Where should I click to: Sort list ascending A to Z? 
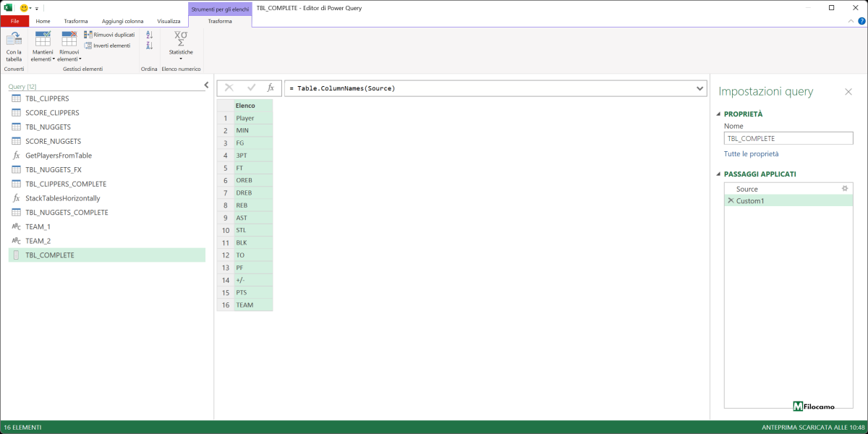pos(150,35)
